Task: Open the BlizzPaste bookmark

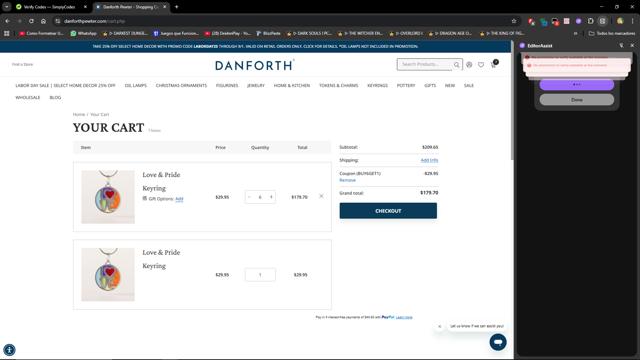Action: [x=268, y=33]
